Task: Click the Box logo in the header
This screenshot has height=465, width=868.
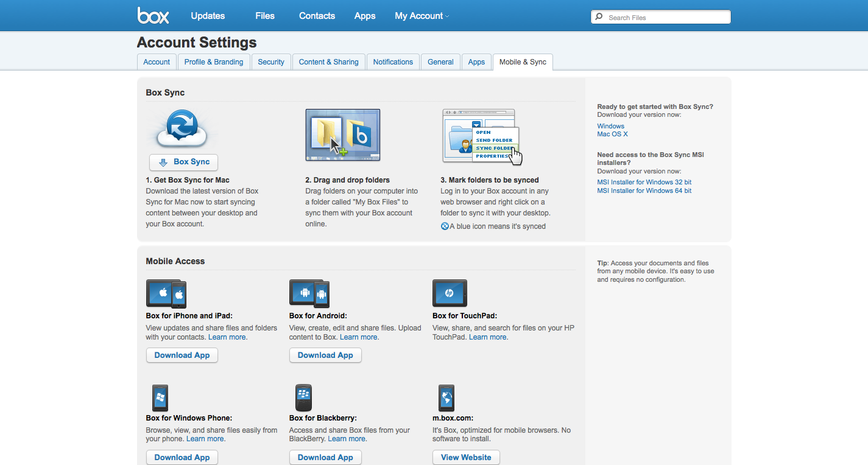Action: click(153, 15)
